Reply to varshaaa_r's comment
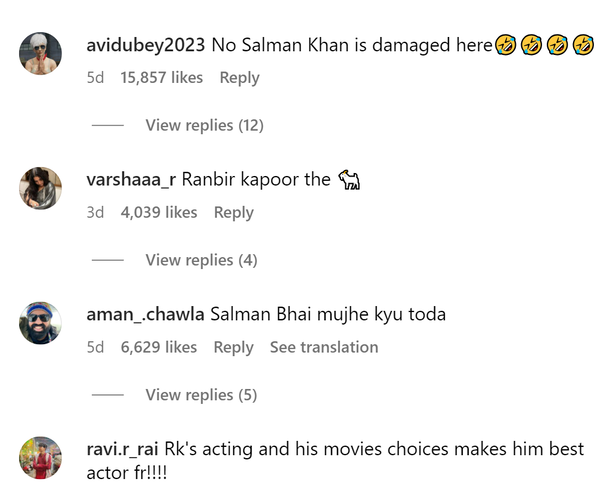 coord(234,212)
